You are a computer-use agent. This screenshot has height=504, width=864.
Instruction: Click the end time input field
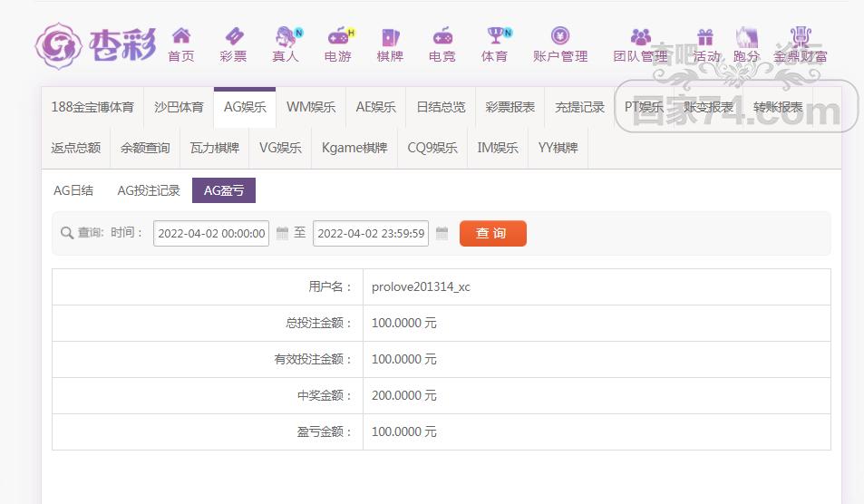tap(371, 234)
